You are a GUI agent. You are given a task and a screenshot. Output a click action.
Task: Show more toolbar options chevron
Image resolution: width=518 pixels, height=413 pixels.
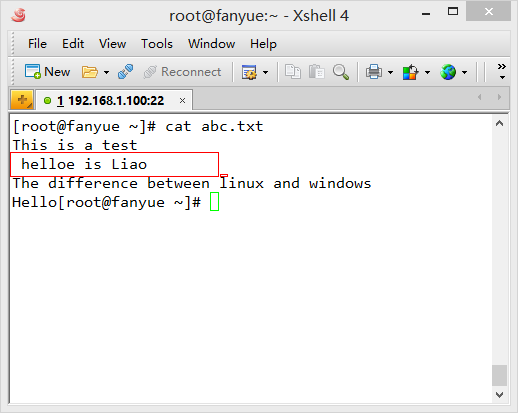(x=502, y=71)
